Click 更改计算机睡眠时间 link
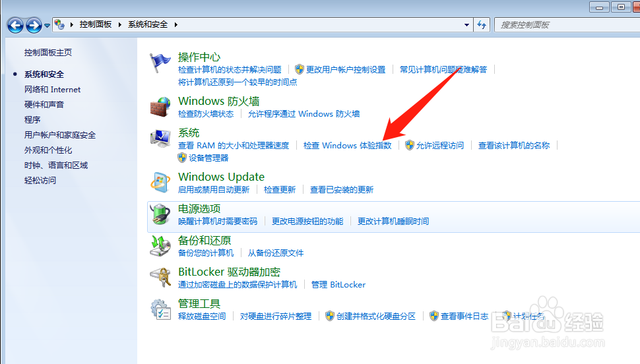Viewport: 640px width, 364px height. click(393, 222)
